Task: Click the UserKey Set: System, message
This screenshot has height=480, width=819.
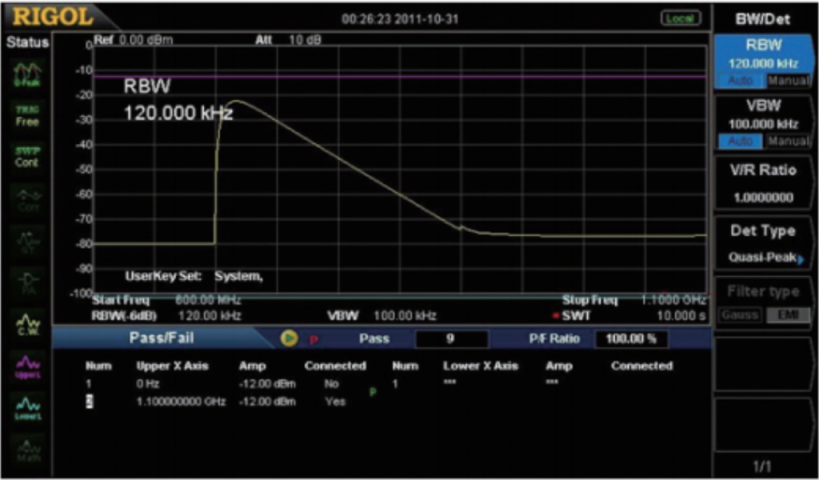Action: 194,276
